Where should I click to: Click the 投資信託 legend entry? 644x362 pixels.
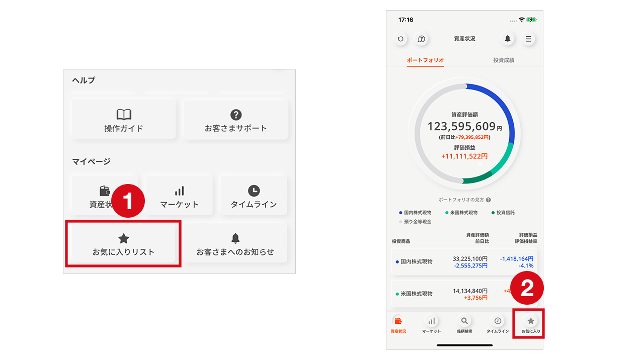pos(503,213)
